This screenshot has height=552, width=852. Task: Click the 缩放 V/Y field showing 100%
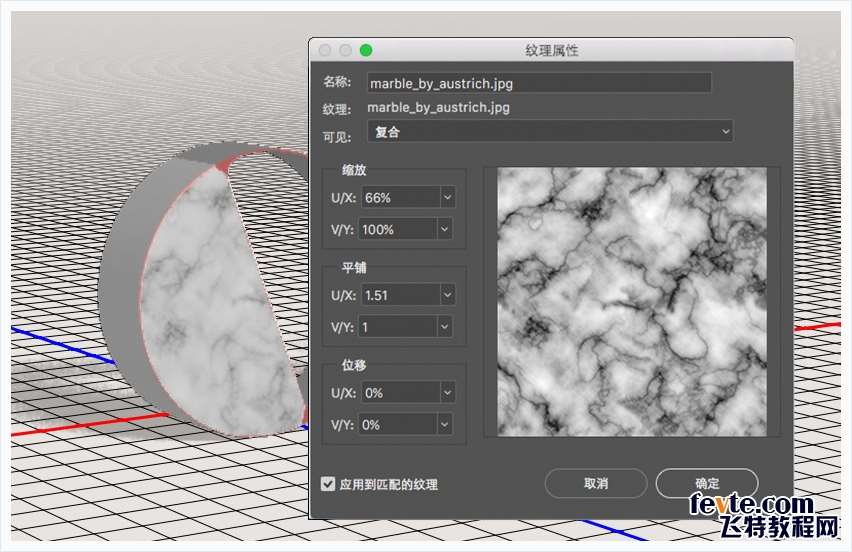click(x=398, y=229)
